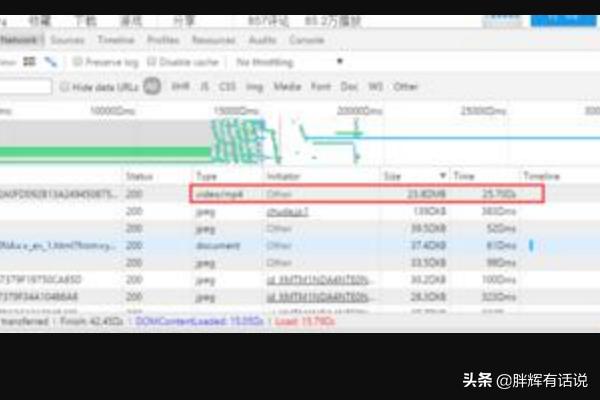The width and height of the screenshot is (600, 400).
Task: Filter requests by XHR type
Action: click(180, 87)
